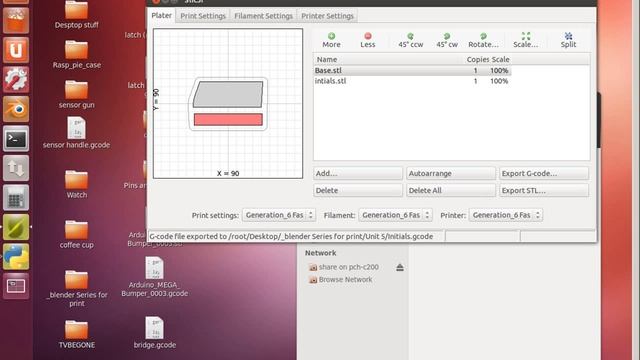Click the Add... button
Screen dimensions: 640x360
(x=358, y=173)
